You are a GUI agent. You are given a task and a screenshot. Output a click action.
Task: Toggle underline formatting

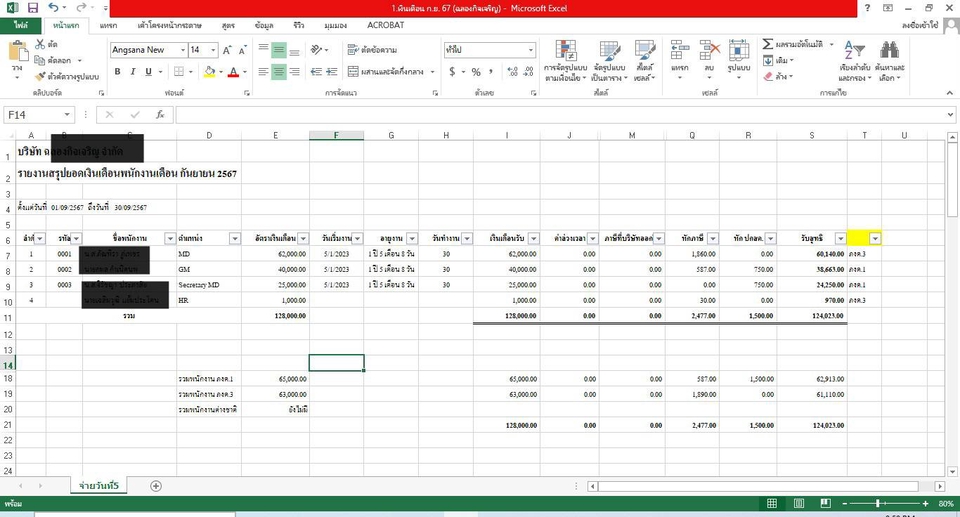pos(148,72)
